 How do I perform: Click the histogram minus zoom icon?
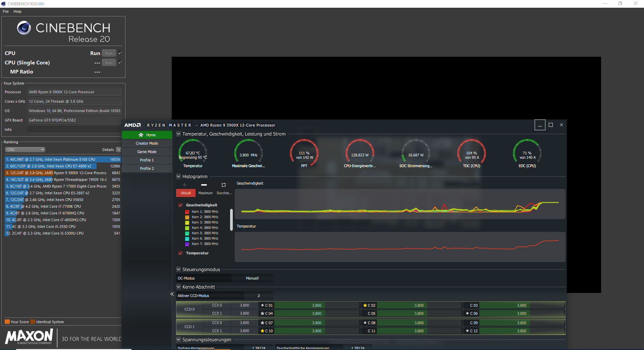[x=204, y=185]
